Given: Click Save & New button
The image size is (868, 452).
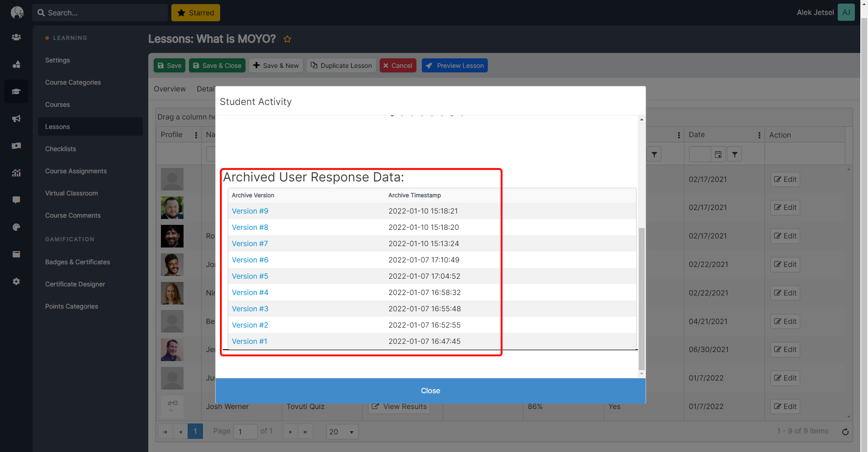Looking at the screenshot, I should point(276,66).
